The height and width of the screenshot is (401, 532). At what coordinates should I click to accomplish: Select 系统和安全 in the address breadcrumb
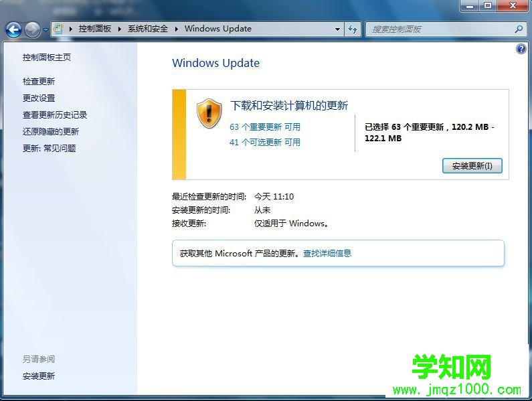pos(148,29)
